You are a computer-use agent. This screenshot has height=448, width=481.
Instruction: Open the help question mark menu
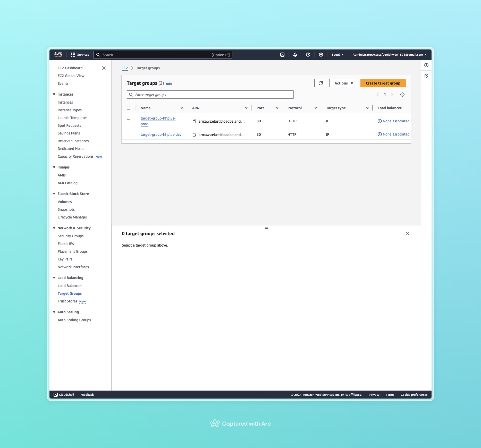(x=308, y=55)
